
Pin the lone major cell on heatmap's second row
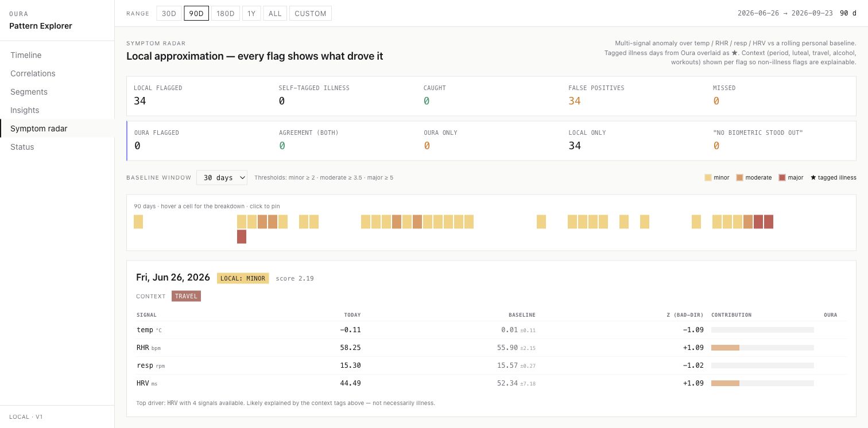pos(242,236)
